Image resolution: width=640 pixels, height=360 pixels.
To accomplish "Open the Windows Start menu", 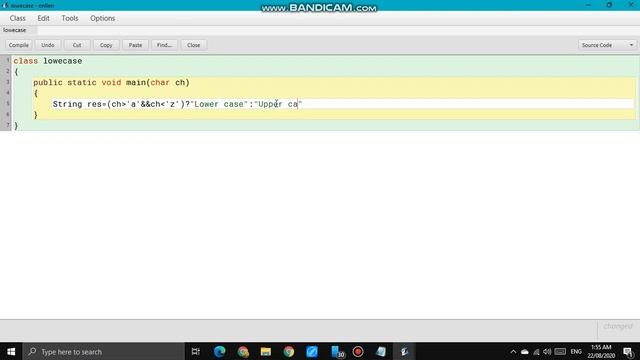I will 11,351.
